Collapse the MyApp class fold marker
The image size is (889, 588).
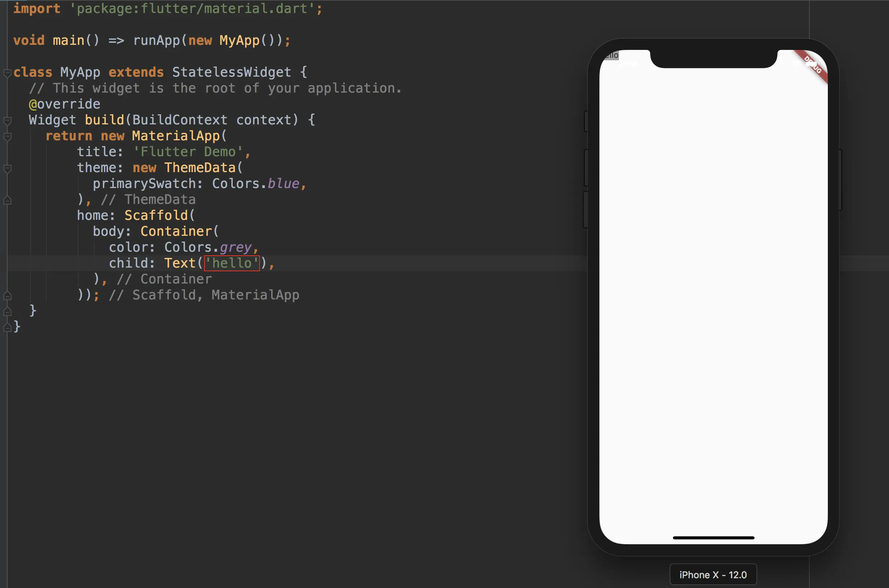pyautogui.click(x=7, y=72)
